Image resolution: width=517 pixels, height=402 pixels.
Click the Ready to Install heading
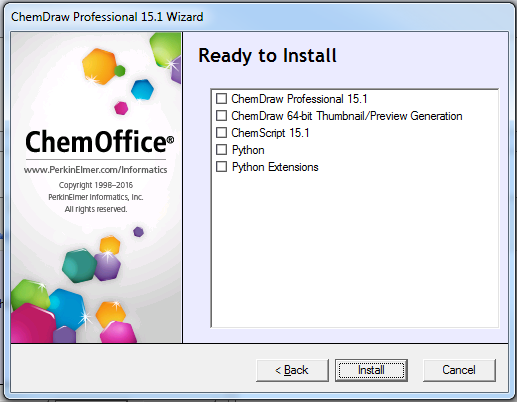(267, 56)
